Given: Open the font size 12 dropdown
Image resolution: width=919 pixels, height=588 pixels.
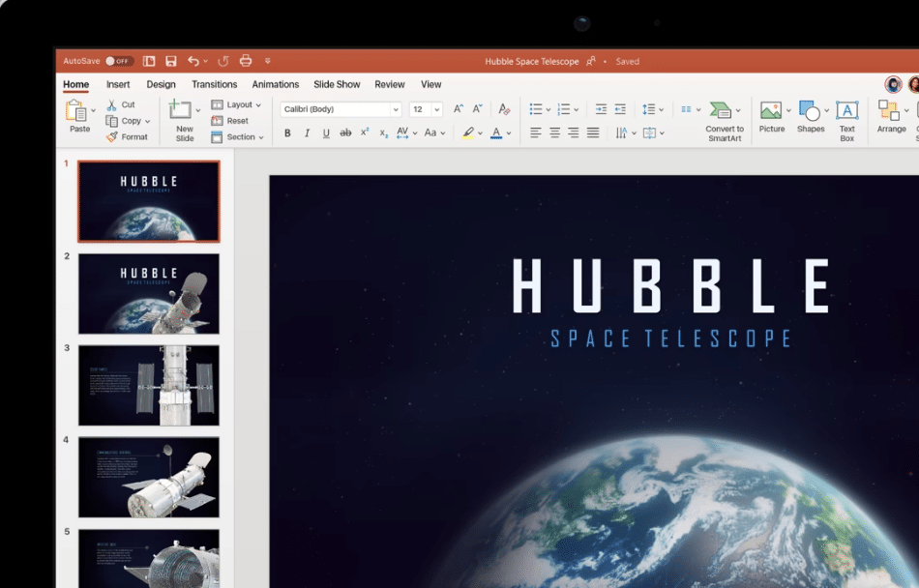Looking at the screenshot, I should [x=437, y=110].
